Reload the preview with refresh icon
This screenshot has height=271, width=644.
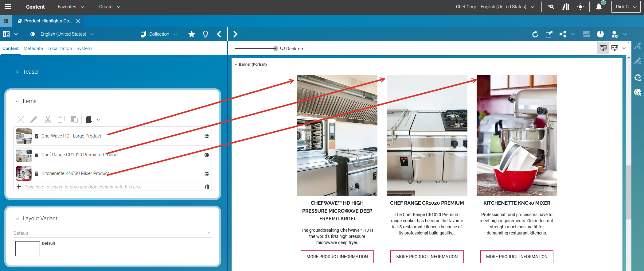[x=535, y=34]
